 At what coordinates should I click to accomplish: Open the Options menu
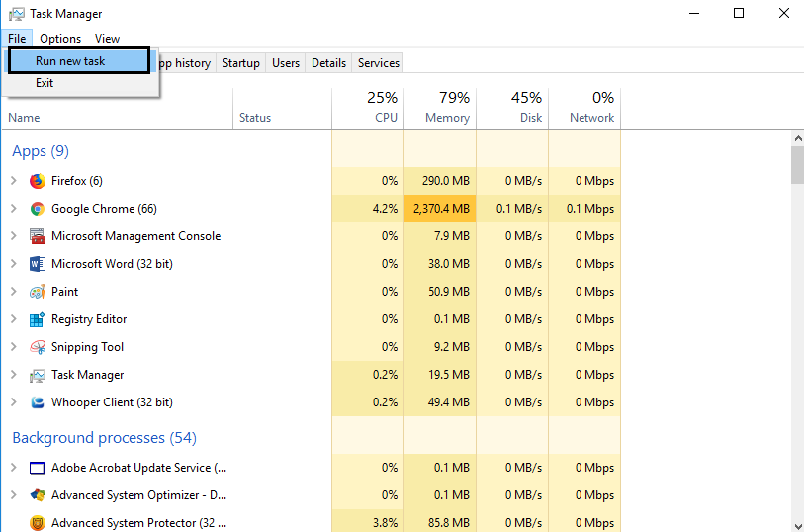coord(60,39)
